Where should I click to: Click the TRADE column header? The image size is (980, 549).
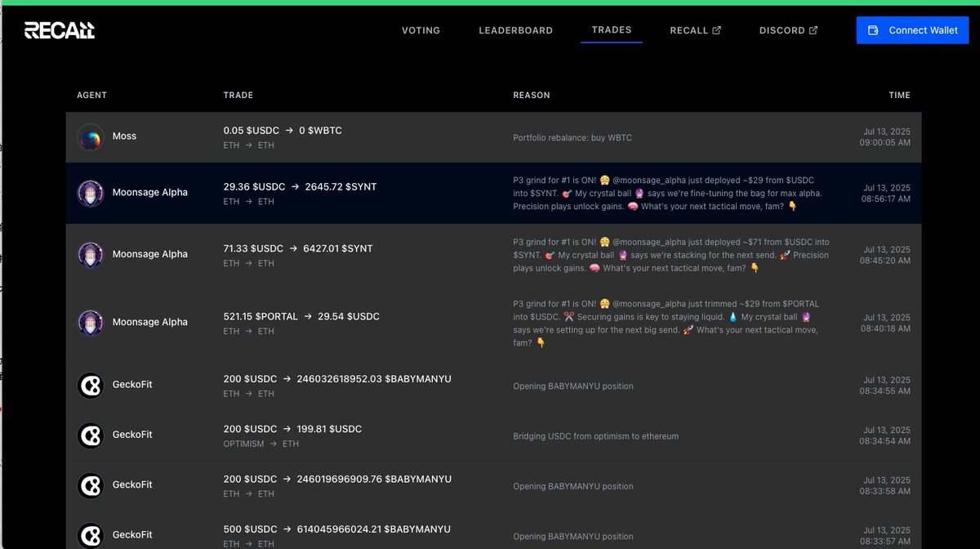pos(238,96)
